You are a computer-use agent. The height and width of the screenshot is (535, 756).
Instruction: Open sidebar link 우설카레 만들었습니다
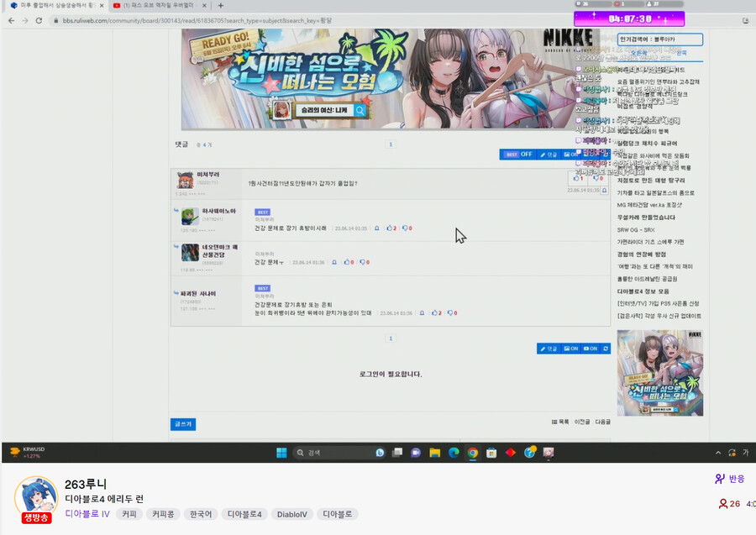pyautogui.click(x=646, y=218)
